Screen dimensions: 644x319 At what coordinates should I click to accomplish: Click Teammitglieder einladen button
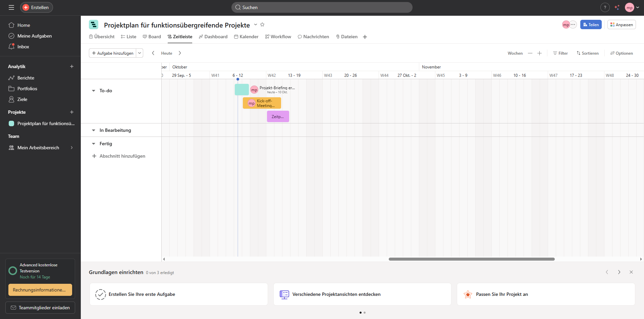40,308
